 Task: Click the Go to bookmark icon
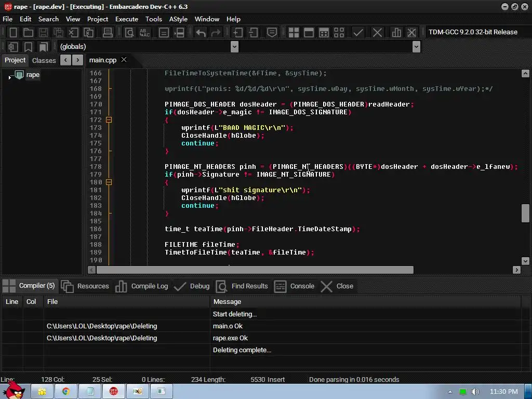coord(44,46)
